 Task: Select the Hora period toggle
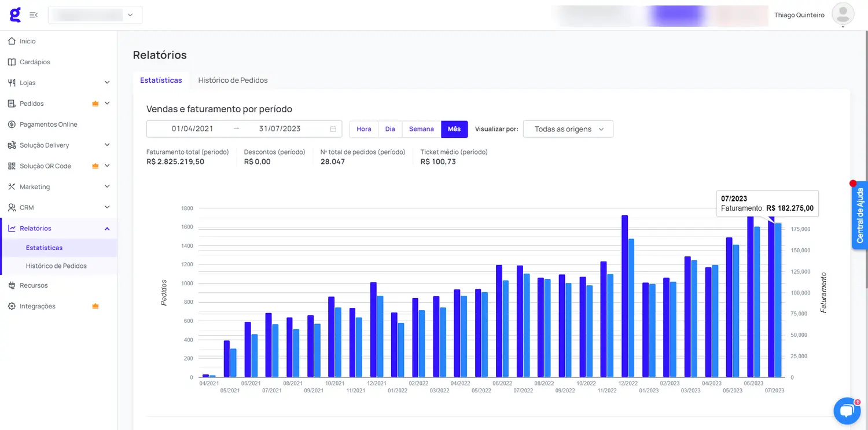coord(364,129)
